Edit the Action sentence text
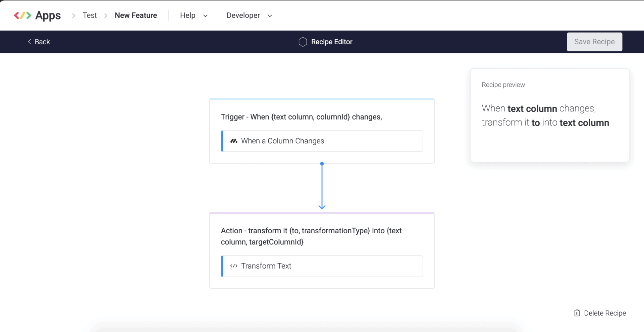 (311, 236)
